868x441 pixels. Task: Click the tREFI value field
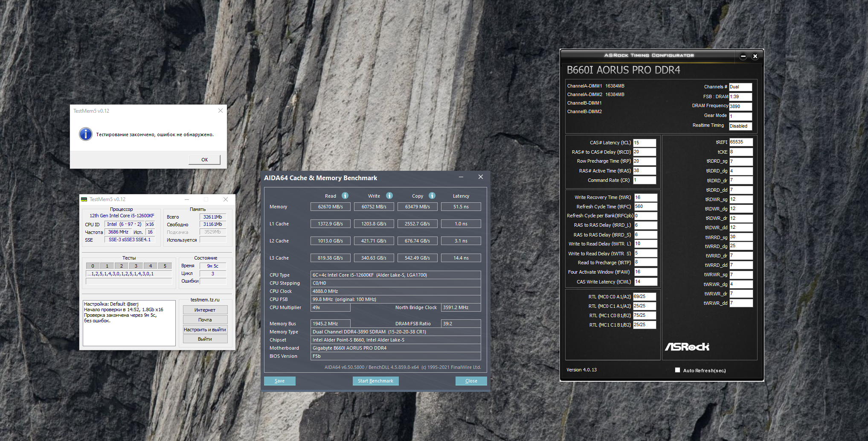[740, 142]
